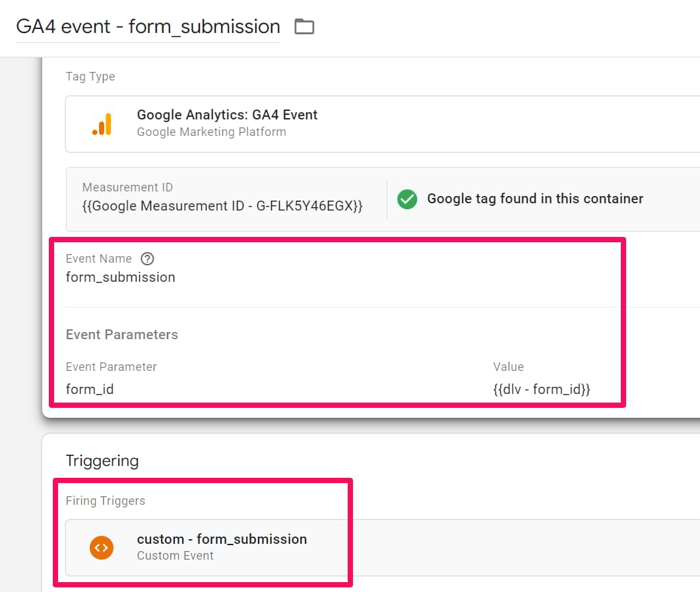The image size is (700, 592).
Task: Click the Measurement ID variable value
Action: pyautogui.click(x=222, y=207)
